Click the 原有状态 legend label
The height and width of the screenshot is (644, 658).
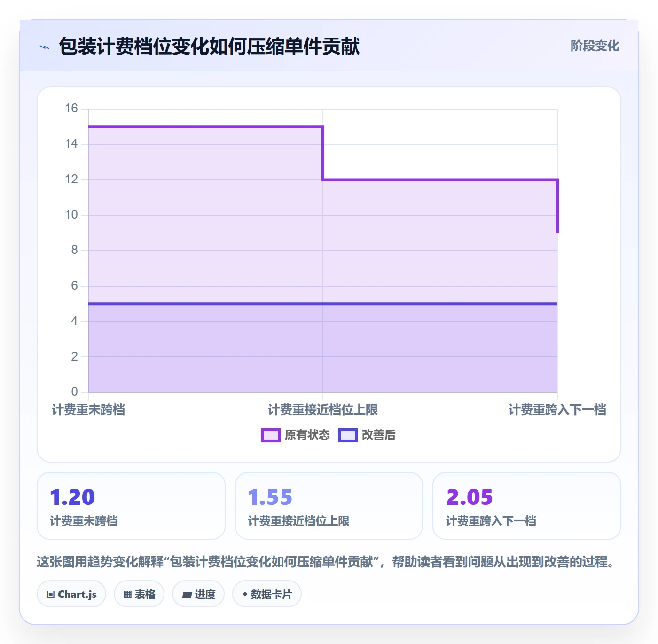coord(307,435)
